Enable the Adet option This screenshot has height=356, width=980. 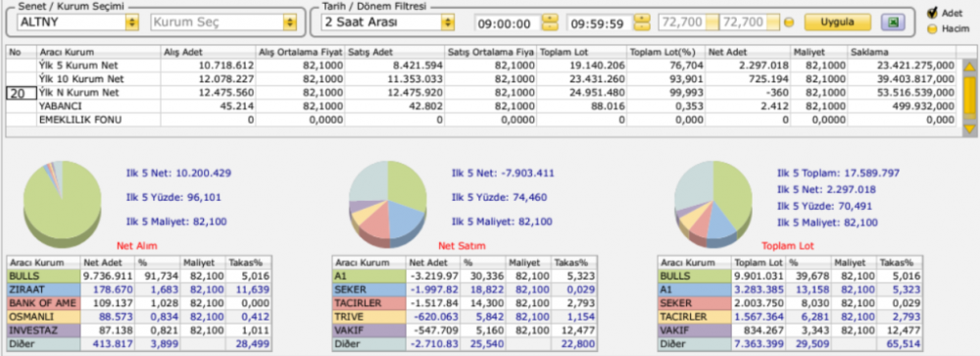[x=932, y=13]
